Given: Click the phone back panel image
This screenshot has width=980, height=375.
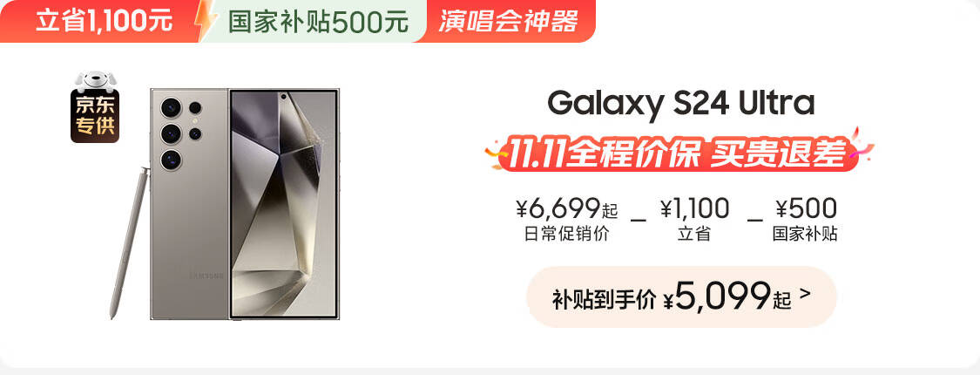Looking at the screenshot, I should [190, 204].
